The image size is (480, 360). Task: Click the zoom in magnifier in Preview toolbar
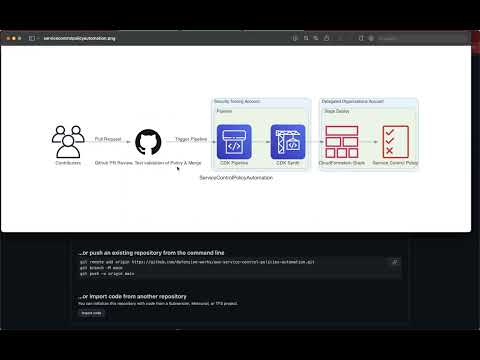point(316,38)
